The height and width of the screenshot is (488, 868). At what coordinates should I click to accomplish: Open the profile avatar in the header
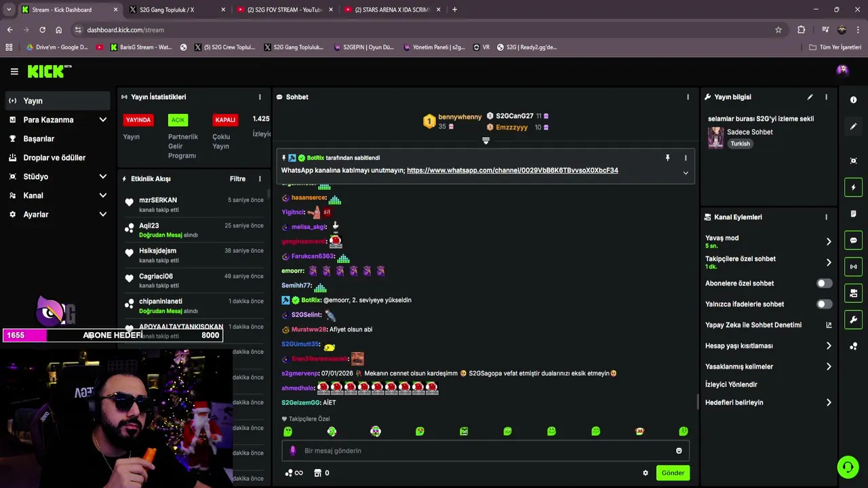click(x=842, y=70)
